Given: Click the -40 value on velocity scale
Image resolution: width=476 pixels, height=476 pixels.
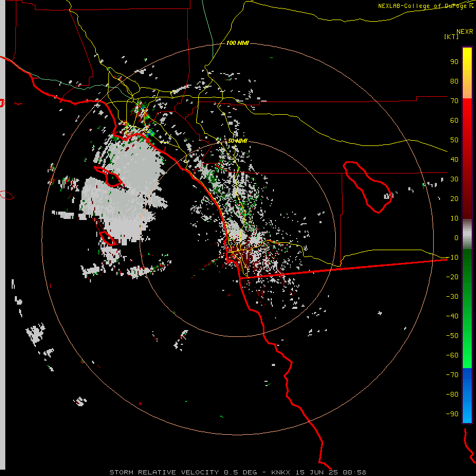Looking at the screenshot, I should (452, 316).
